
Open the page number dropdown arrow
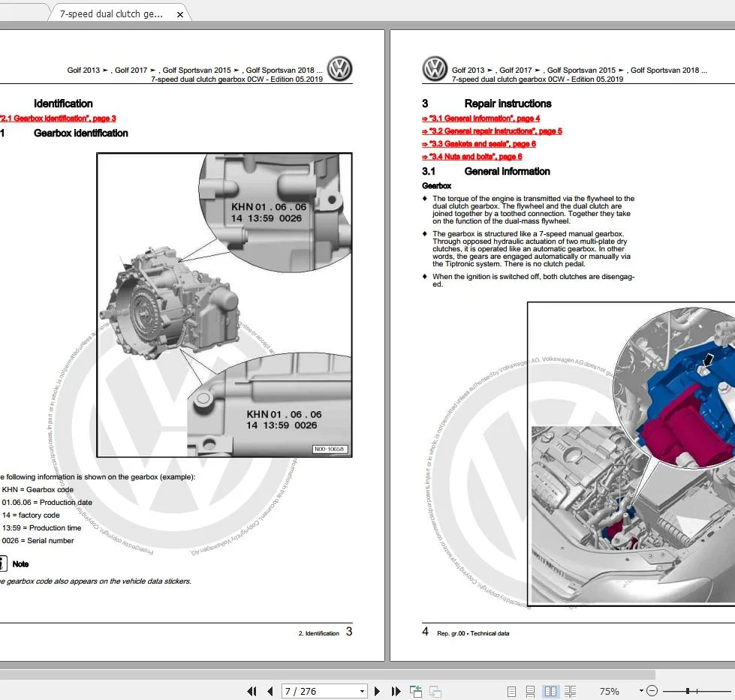click(362, 691)
